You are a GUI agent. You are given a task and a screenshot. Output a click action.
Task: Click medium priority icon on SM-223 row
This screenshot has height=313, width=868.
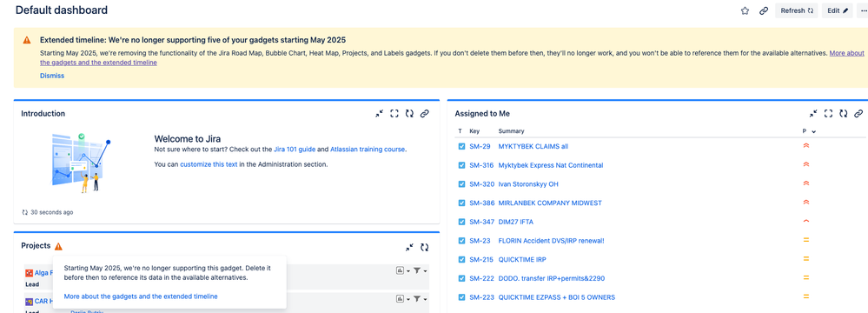point(806,296)
